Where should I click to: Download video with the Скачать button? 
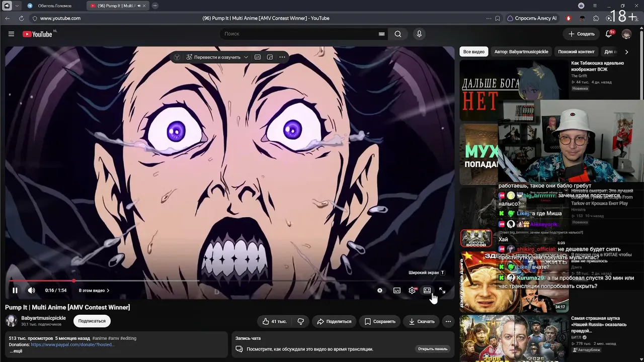click(x=422, y=321)
